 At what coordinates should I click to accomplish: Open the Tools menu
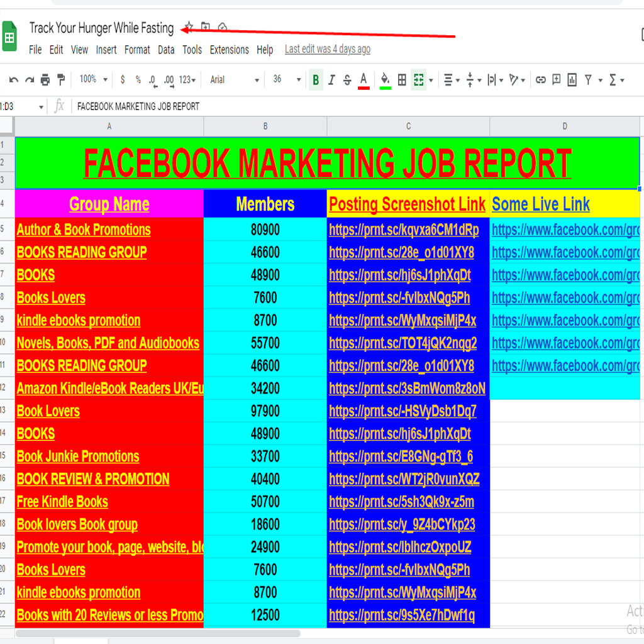tap(192, 50)
